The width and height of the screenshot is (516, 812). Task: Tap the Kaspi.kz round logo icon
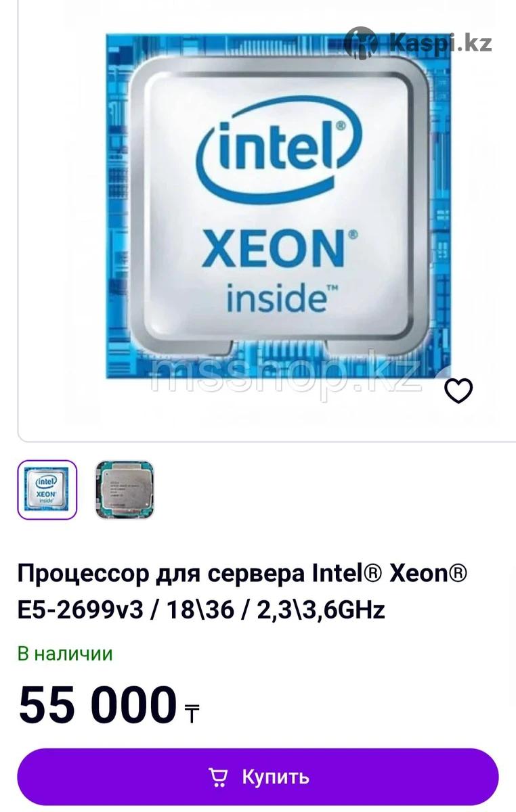click(x=360, y=44)
